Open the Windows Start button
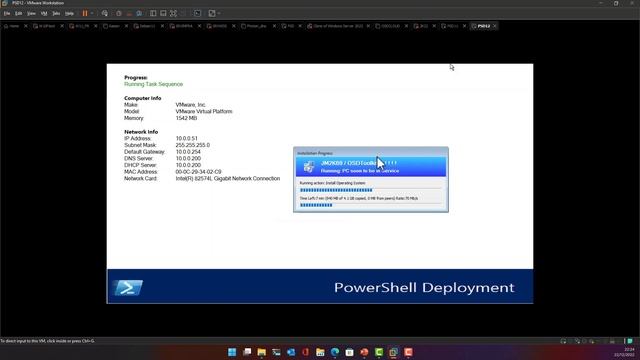This screenshot has height=360, width=640. (x=232, y=352)
